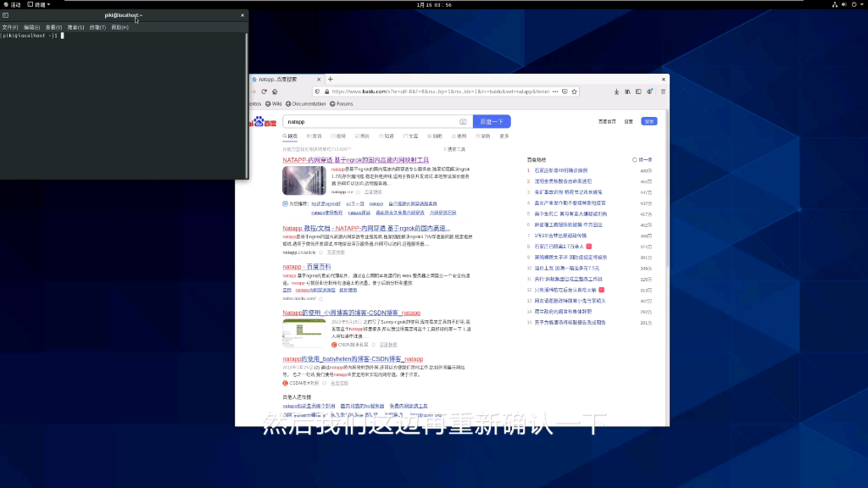Select the 地图 results tab
The image size is (868, 488).
(459, 136)
